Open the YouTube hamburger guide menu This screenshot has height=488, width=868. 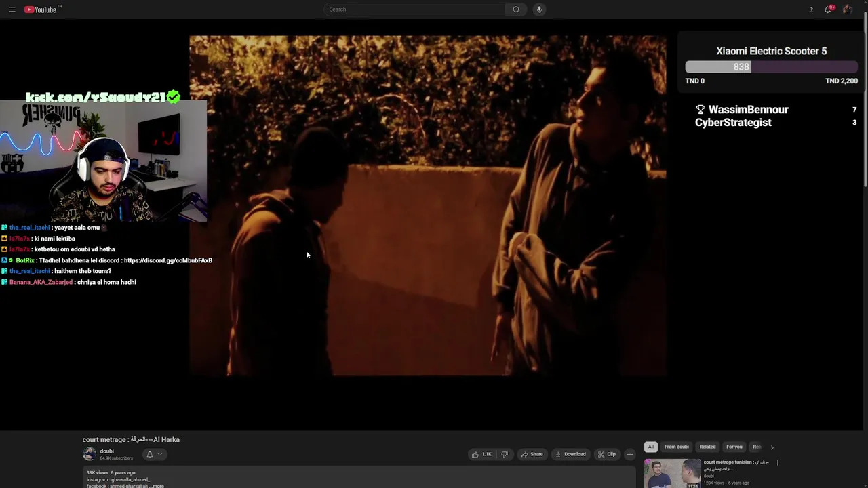[12, 9]
